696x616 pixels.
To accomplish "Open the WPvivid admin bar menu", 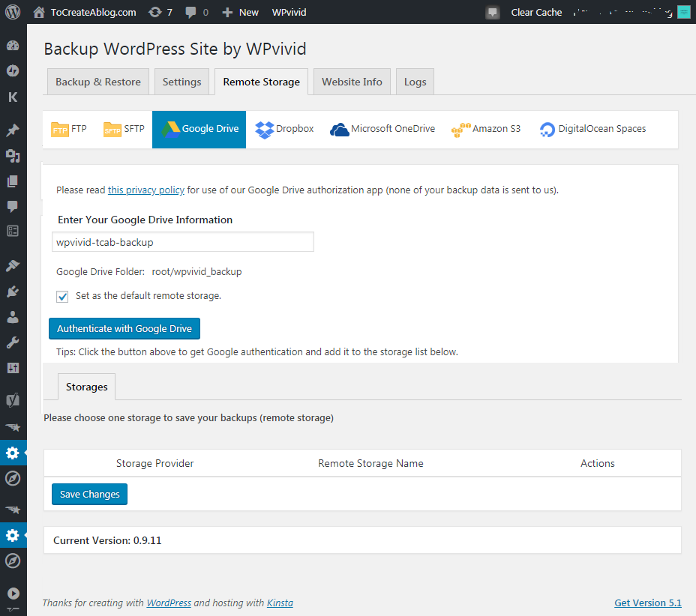I will (x=289, y=12).
